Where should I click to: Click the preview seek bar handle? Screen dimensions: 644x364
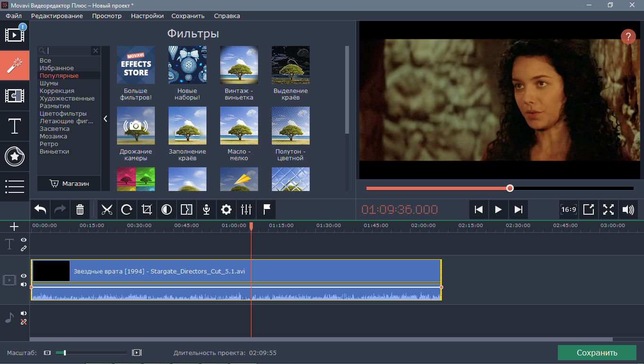pos(510,188)
